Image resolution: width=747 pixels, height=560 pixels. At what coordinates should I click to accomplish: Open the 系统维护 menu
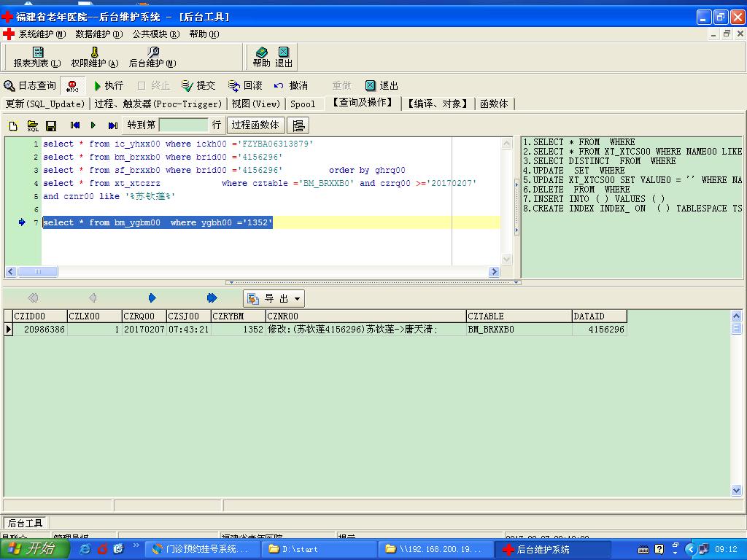[x=41, y=34]
